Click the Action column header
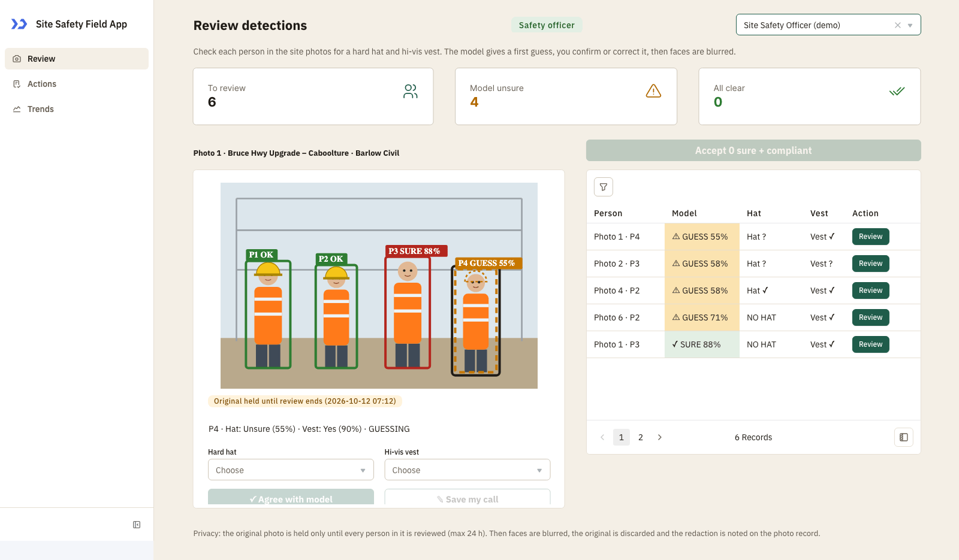This screenshot has height=560, width=959. (865, 213)
